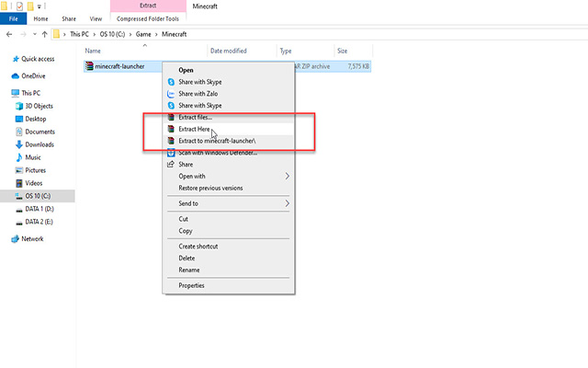Expand the Open with submenu arrow
The height and width of the screenshot is (368, 588).
[x=287, y=176]
